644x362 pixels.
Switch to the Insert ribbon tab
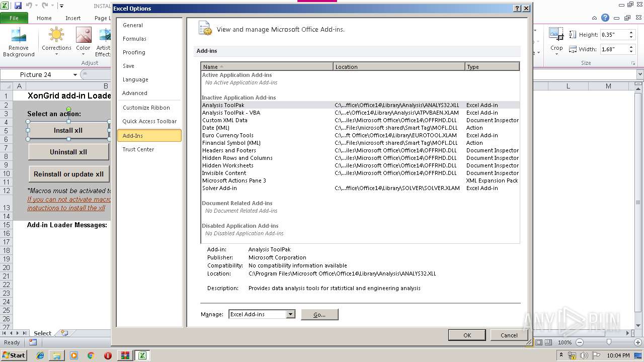coord(73,18)
